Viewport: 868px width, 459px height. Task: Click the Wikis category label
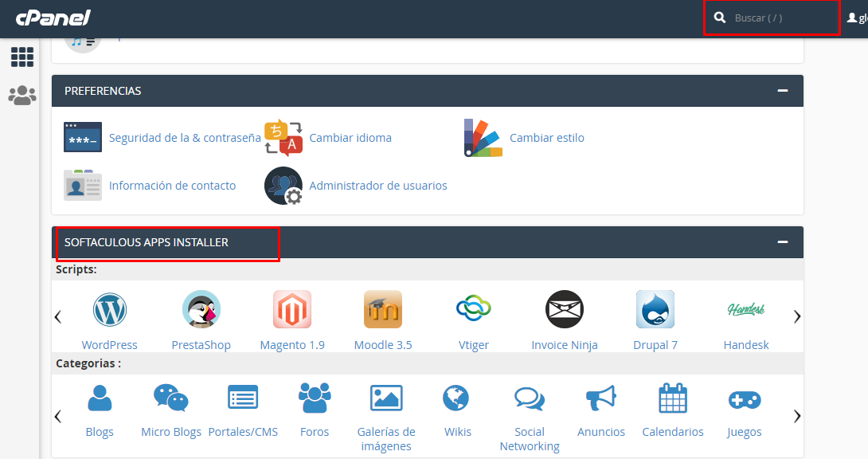(458, 432)
